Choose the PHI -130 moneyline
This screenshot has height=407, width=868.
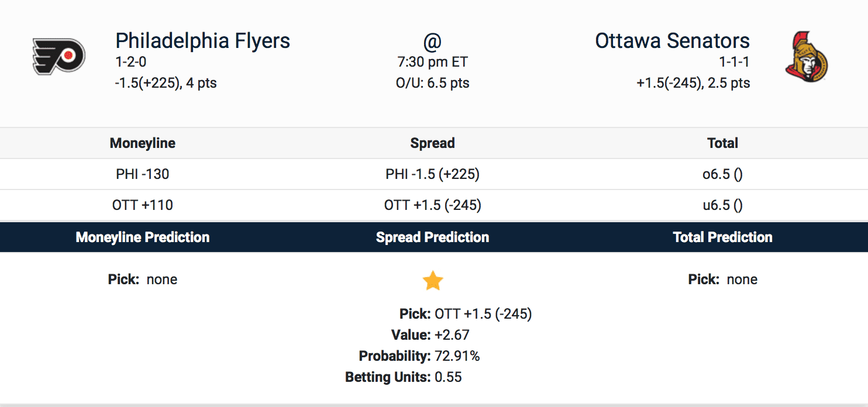coord(143,174)
